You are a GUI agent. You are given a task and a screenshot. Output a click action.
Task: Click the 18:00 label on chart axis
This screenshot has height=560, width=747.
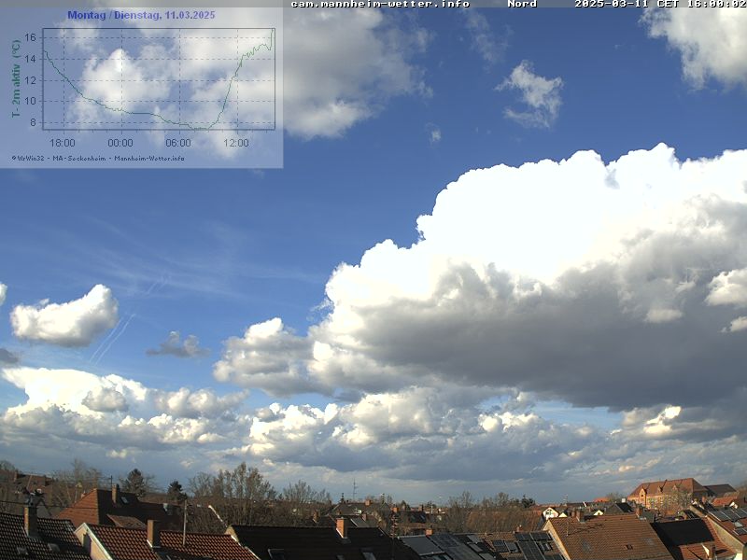coord(63,143)
